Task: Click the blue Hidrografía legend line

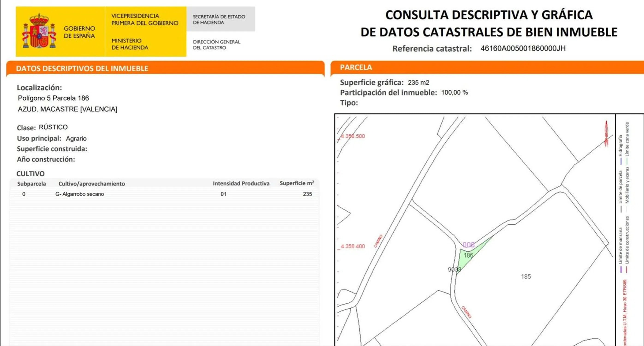Action: tap(621, 161)
